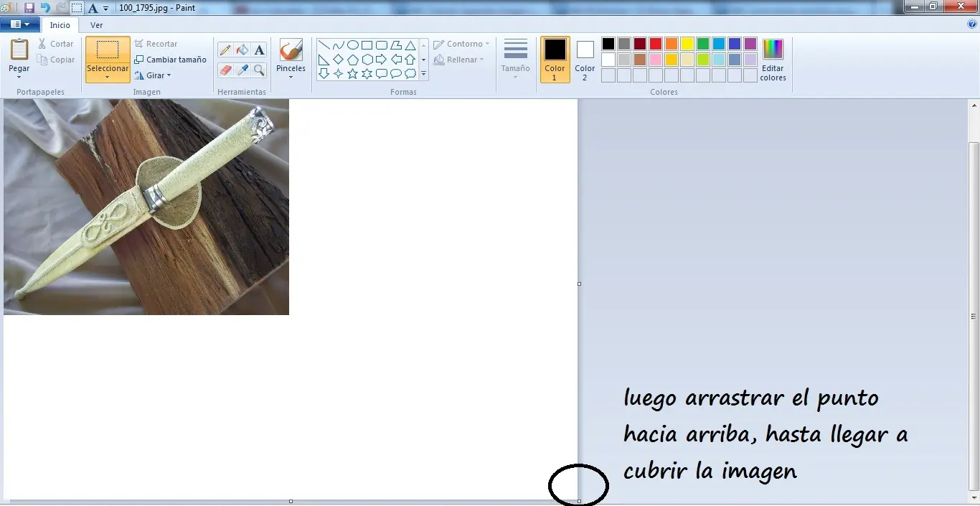Click Cambiar tamaño resize button
Image resolution: width=980 pixels, height=506 pixels.
[x=170, y=60]
